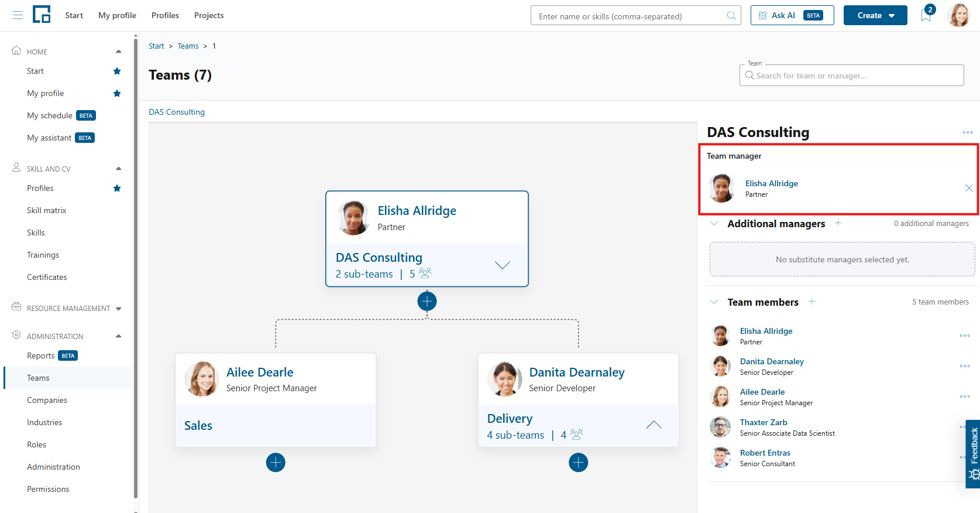Open Robert Entras member profile link
Image resolution: width=980 pixels, height=513 pixels.
[765, 453]
